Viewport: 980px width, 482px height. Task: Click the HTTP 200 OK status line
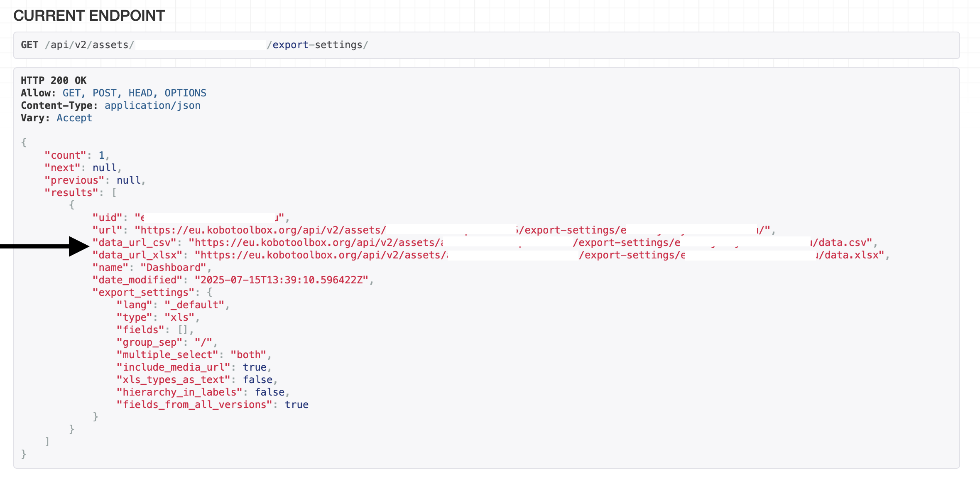(54, 81)
